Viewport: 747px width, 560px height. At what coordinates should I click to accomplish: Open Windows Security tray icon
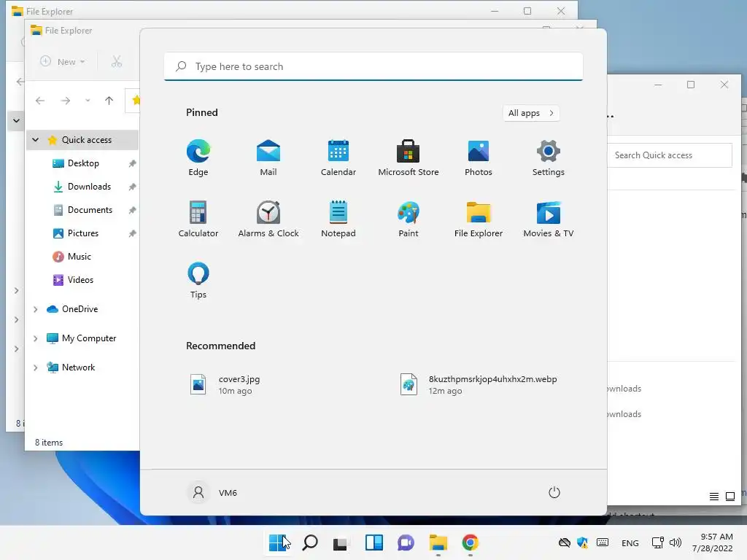(x=582, y=542)
